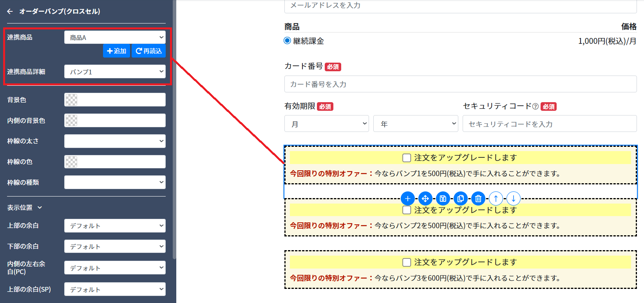Check the upgrade checkbox for バンプ1 offer

pos(407,158)
